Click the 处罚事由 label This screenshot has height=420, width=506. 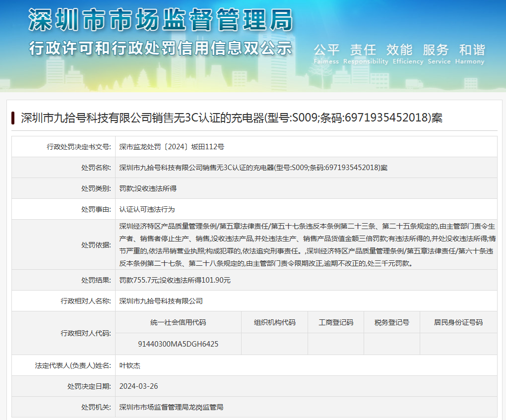point(96,209)
